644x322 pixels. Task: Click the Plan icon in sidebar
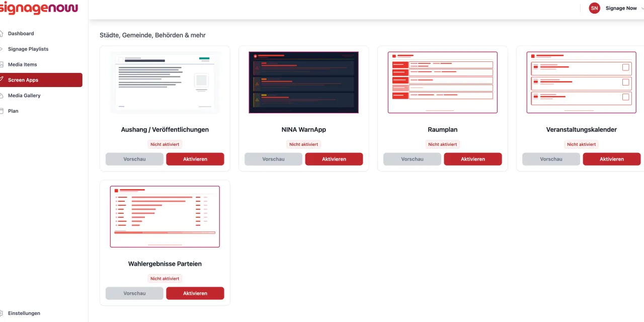(2, 111)
